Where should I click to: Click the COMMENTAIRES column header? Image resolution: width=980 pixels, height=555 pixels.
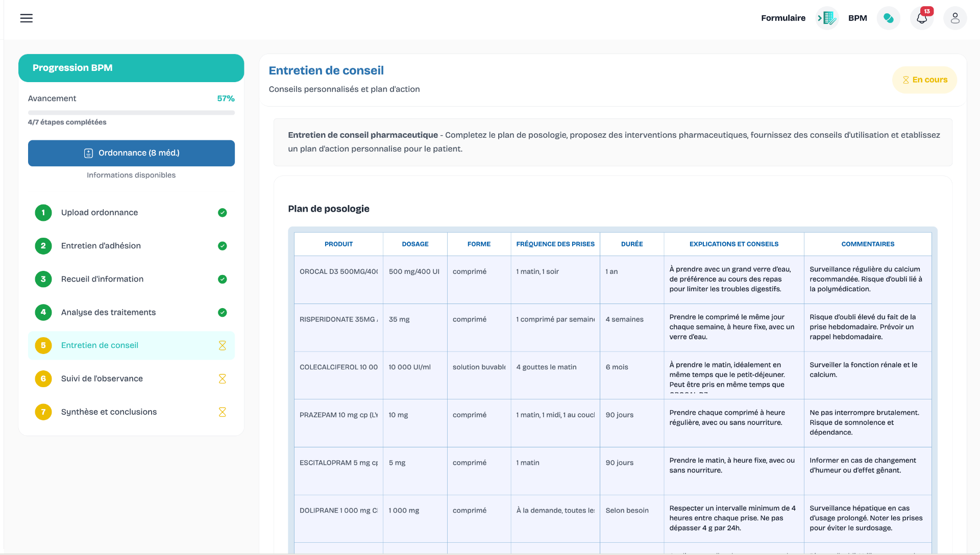868,244
